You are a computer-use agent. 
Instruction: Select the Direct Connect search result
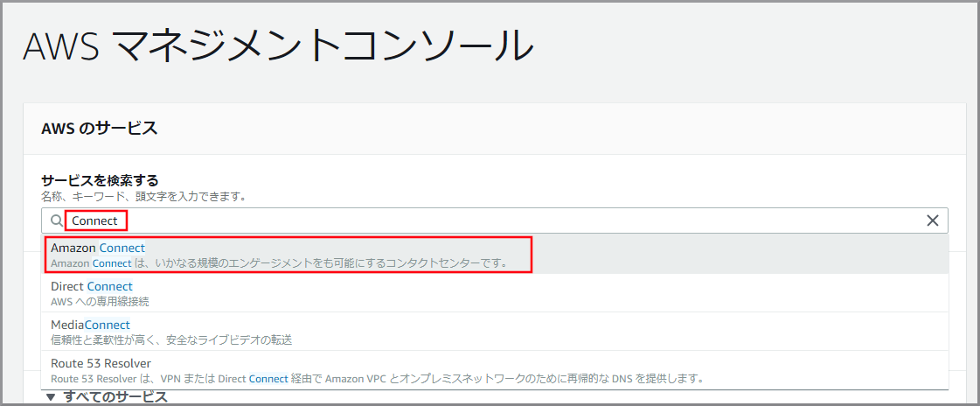pyautogui.click(x=495, y=293)
